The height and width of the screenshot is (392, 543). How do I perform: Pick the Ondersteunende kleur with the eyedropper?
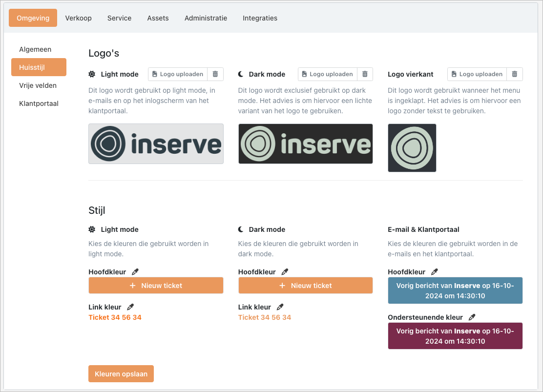pyautogui.click(x=472, y=317)
